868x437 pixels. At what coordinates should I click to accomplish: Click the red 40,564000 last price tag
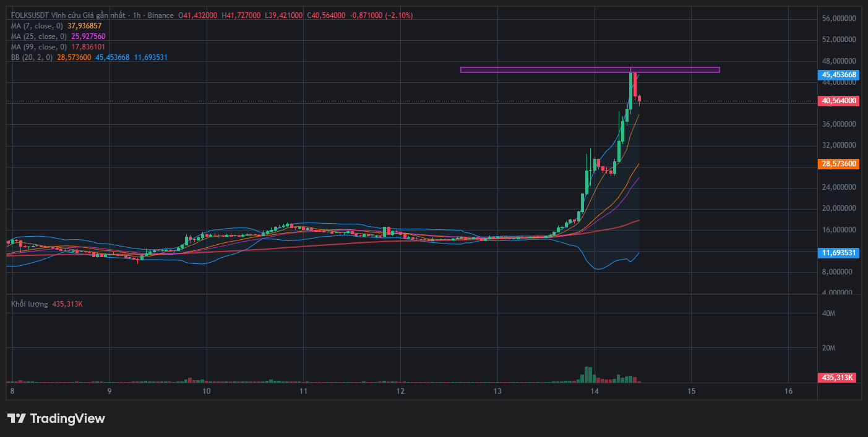tap(839, 101)
